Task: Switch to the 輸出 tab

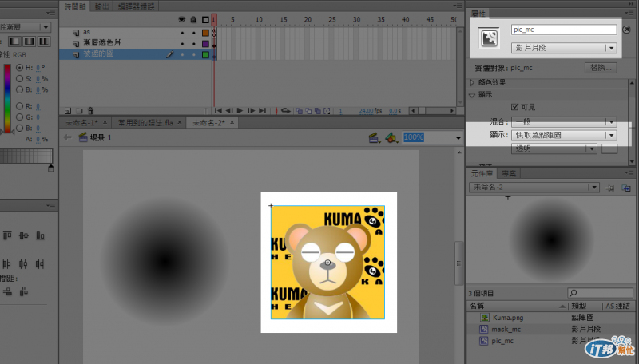Action: point(102,6)
